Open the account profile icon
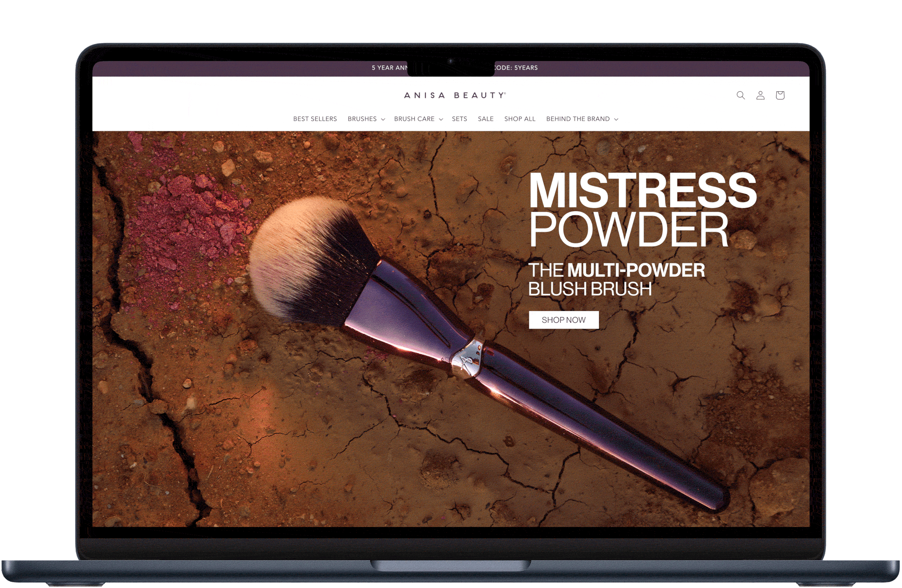 (760, 96)
